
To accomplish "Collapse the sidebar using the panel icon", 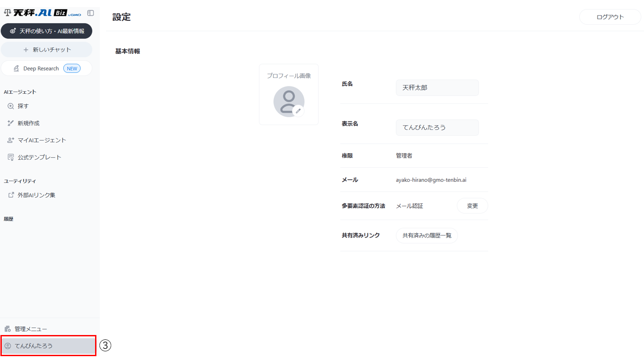I will (91, 13).
